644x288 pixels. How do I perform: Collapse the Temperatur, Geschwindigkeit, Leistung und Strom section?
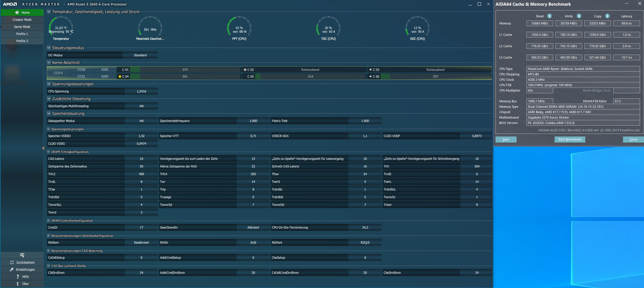click(x=49, y=12)
